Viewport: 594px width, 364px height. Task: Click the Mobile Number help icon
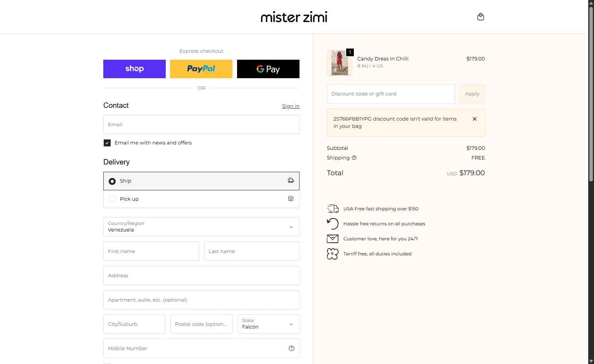[x=291, y=348]
